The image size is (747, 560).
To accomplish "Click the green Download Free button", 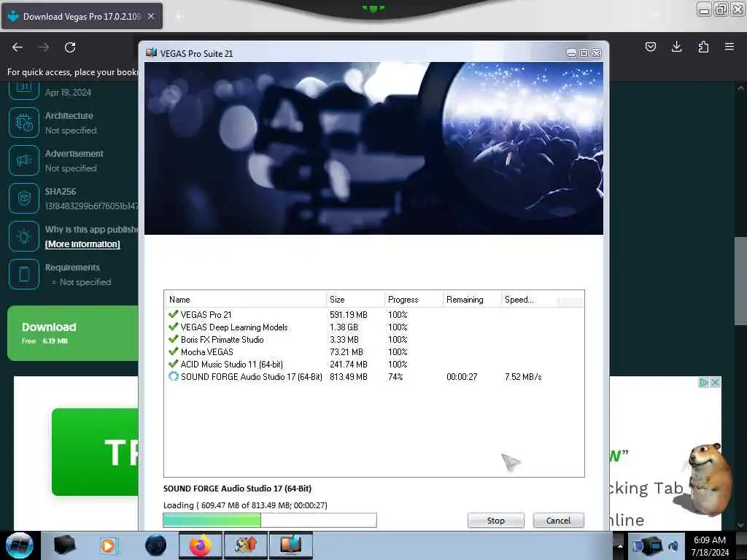I will pos(72,332).
